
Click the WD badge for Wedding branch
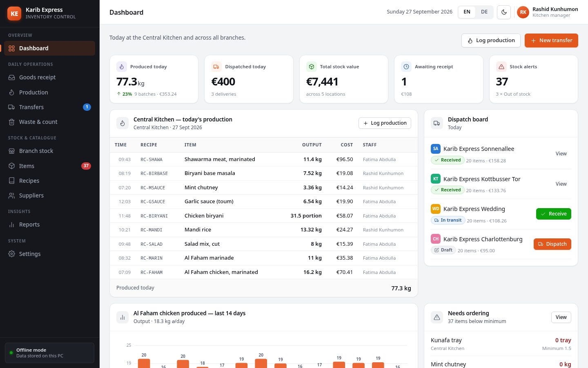coord(436,209)
